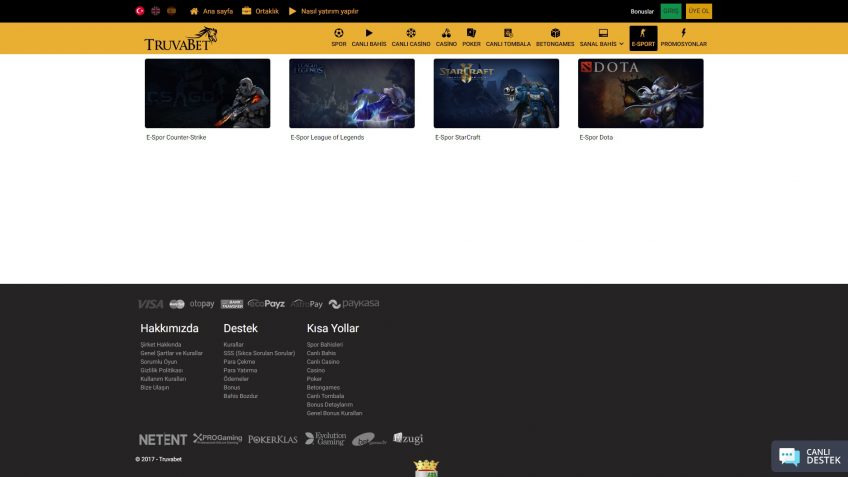Open the Bonuslar link in top bar
Screen dimensions: 848x477
(x=642, y=11)
